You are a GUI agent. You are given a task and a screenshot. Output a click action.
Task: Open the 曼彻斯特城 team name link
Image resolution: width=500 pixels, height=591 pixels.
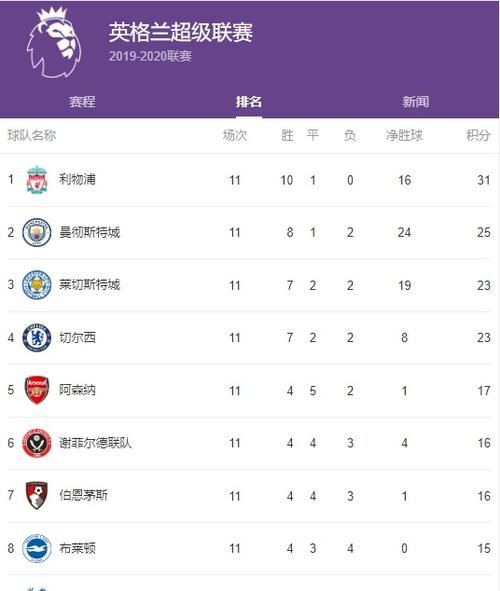(x=89, y=232)
